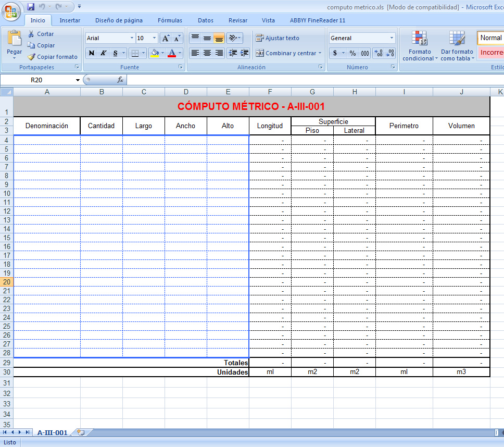Screen dimensions: 504x447
Task: Align cell text left
Action: (x=195, y=53)
